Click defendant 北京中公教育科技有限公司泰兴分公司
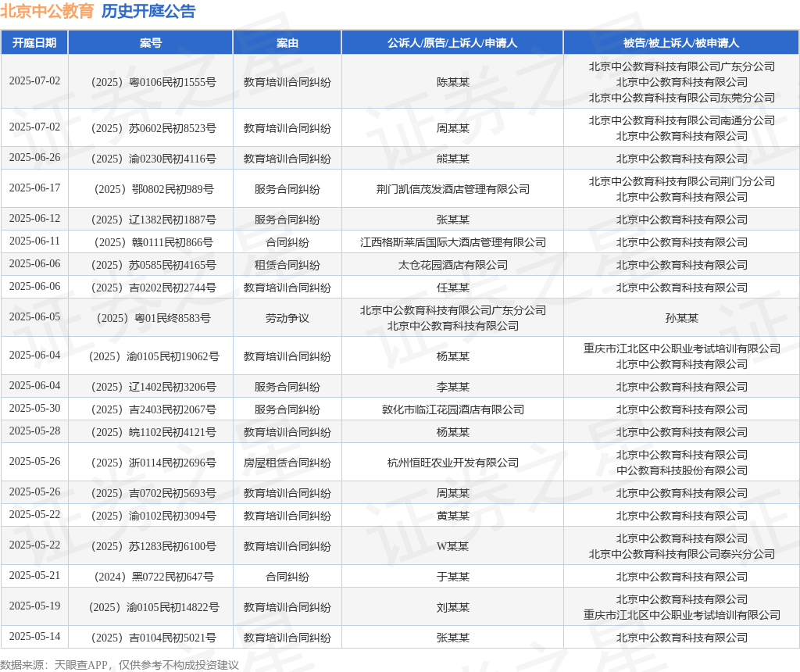800x672 pixels. (681, 554)
